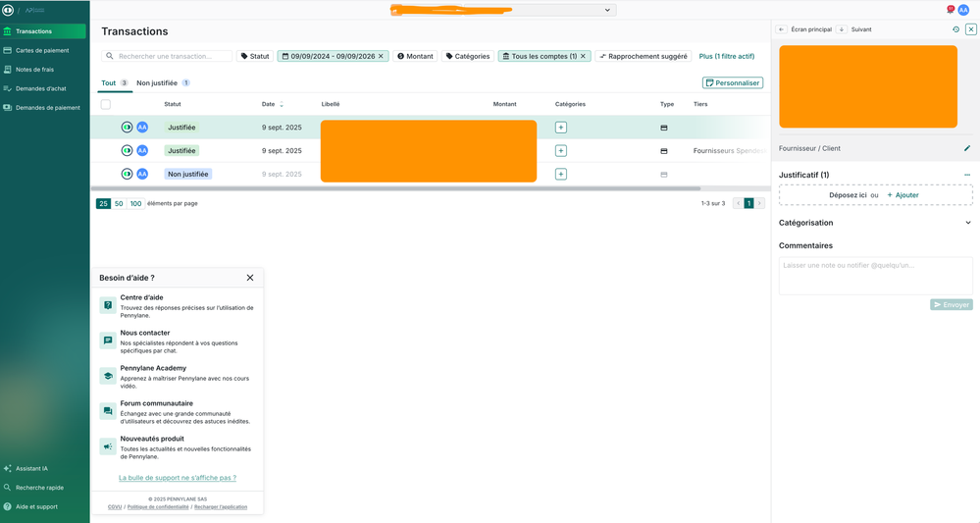Screen dimensions: 980x523
Task: Open Recherche rapide in the sidebar
Action: (39, 487)
